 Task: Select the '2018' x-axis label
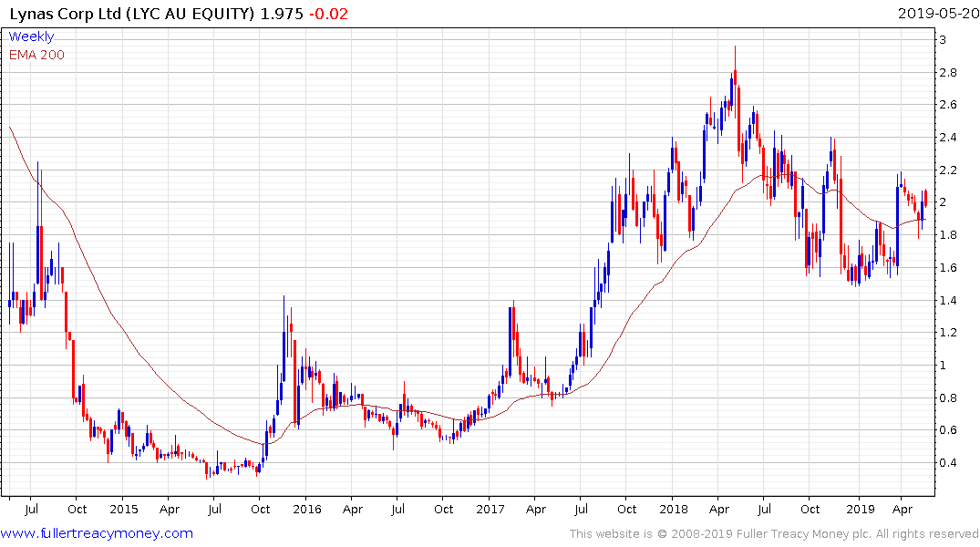coord(674,510)
